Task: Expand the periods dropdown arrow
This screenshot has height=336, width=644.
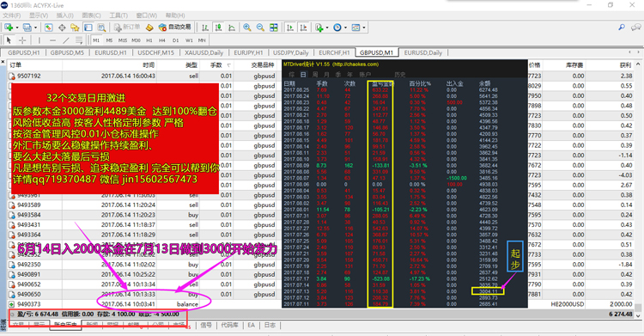Action: click(345, 27)
